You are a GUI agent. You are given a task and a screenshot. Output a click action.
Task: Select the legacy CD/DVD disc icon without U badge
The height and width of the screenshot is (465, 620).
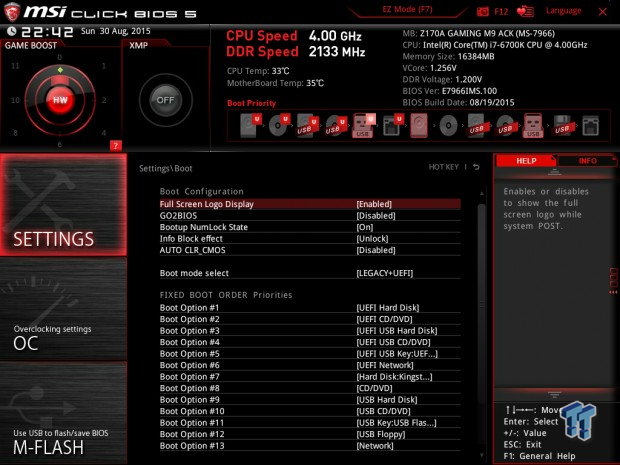pos(448,126)
